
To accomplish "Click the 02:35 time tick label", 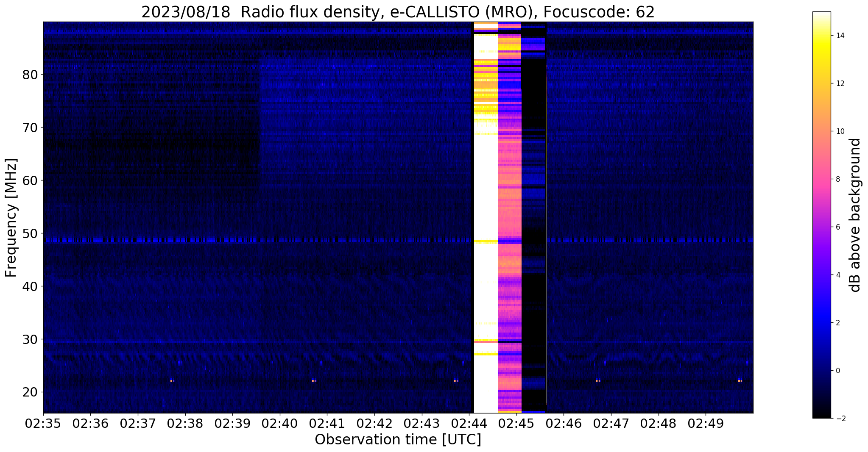I will click(43, 423).
